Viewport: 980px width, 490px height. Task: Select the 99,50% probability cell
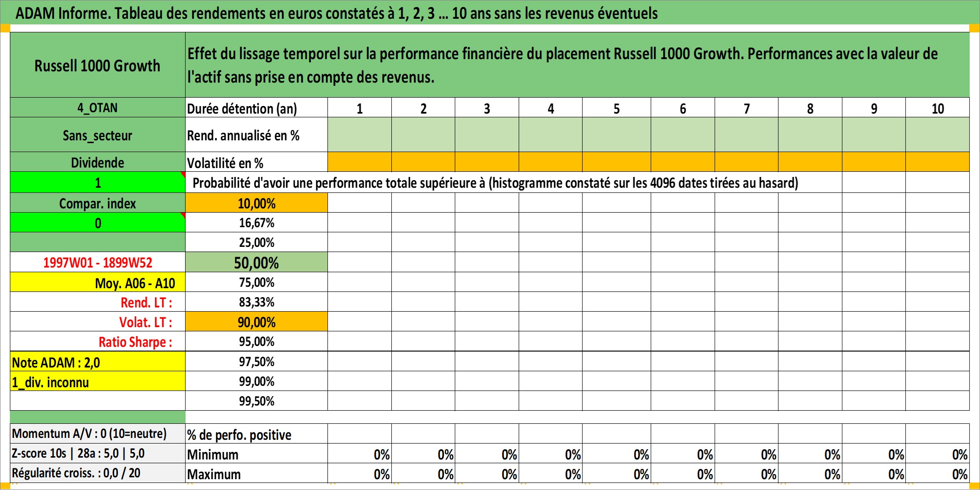pos(257,401)
